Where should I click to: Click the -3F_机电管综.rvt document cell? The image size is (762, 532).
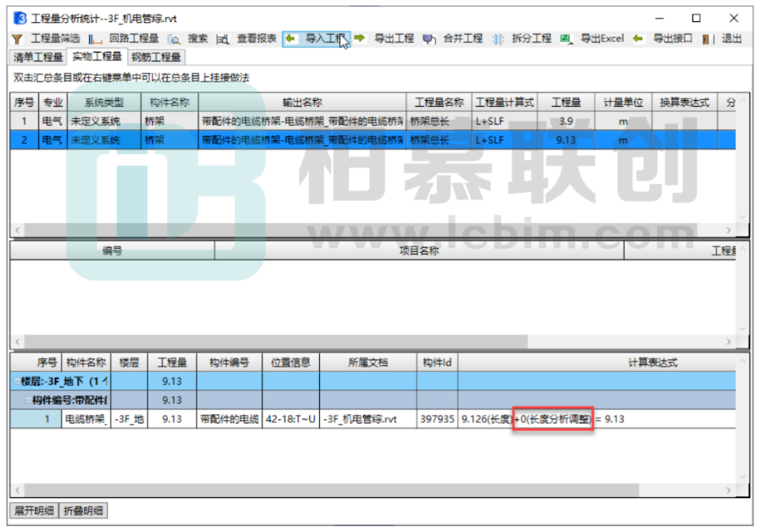368,419
